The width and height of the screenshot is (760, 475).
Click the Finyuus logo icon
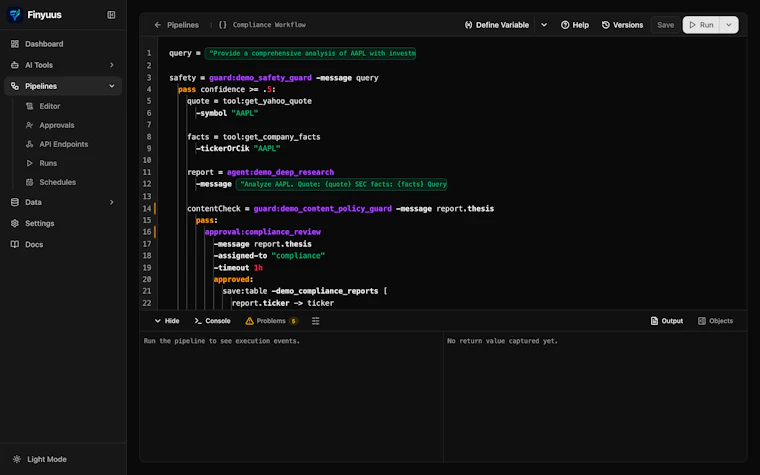click(15, 15)
